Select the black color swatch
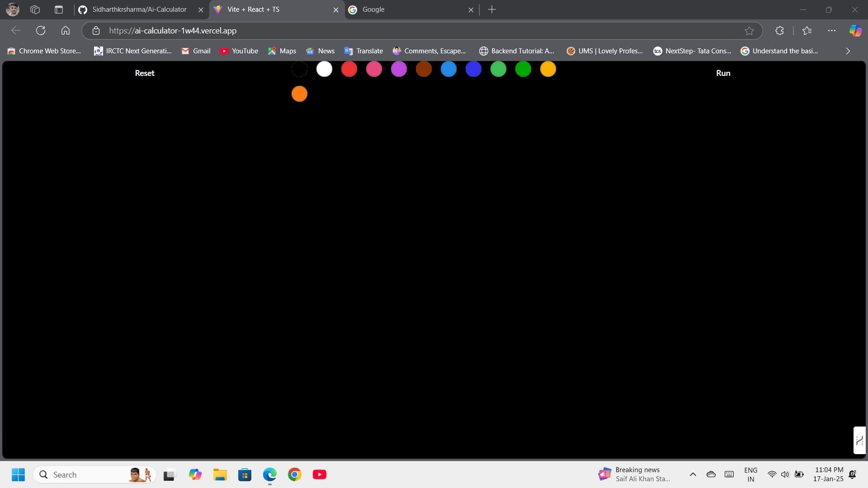This screenshot has height=488, width=868. pos(299,69)
